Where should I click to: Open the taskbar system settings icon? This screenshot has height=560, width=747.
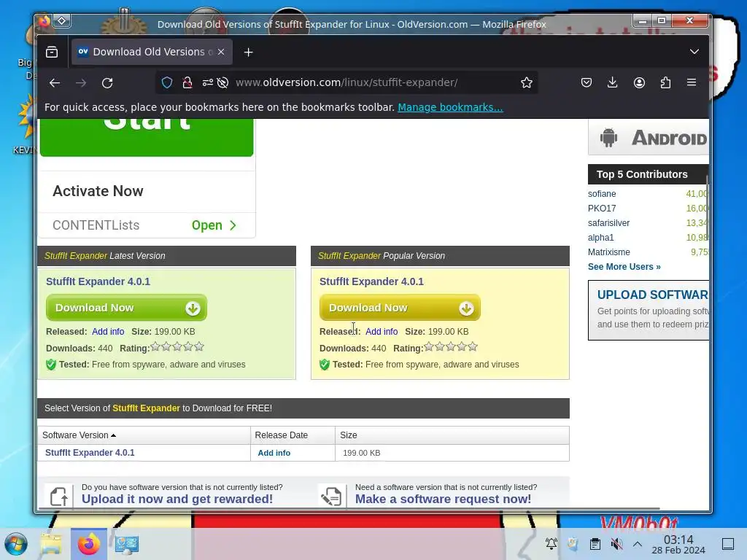pyautogui.click(x=127, y=544)
